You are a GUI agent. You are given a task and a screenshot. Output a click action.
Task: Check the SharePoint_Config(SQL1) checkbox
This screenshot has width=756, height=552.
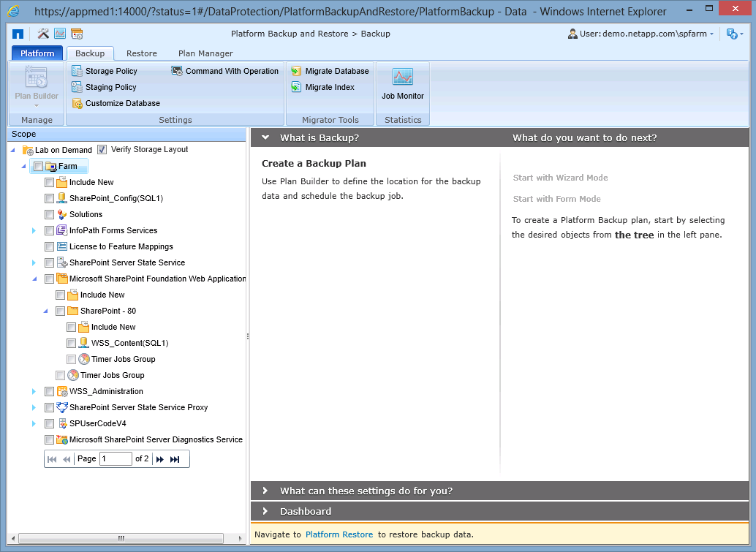(x=49, y=198)
